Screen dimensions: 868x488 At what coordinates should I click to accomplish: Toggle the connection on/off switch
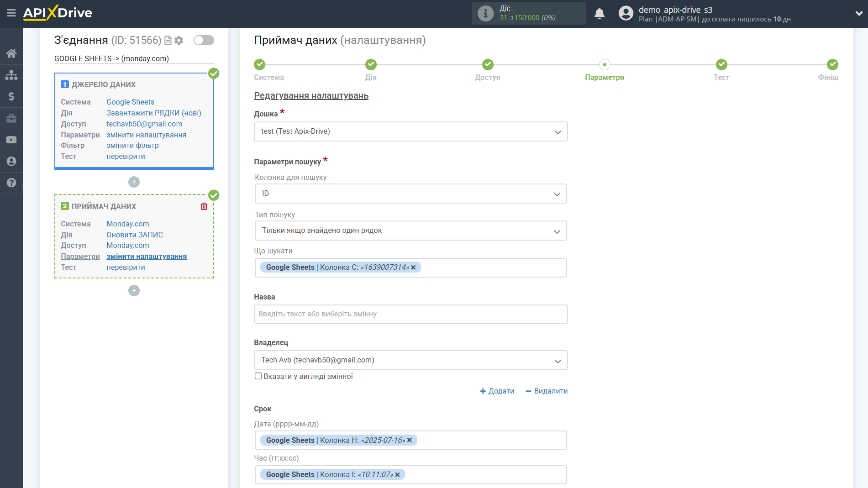click(x=204, y=40)
